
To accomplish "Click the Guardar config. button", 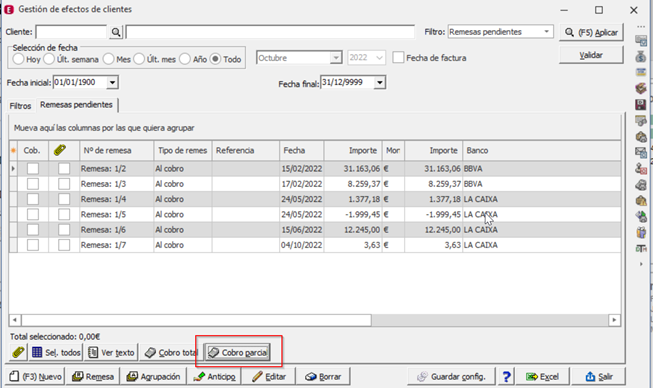I will tap(451, 376).
